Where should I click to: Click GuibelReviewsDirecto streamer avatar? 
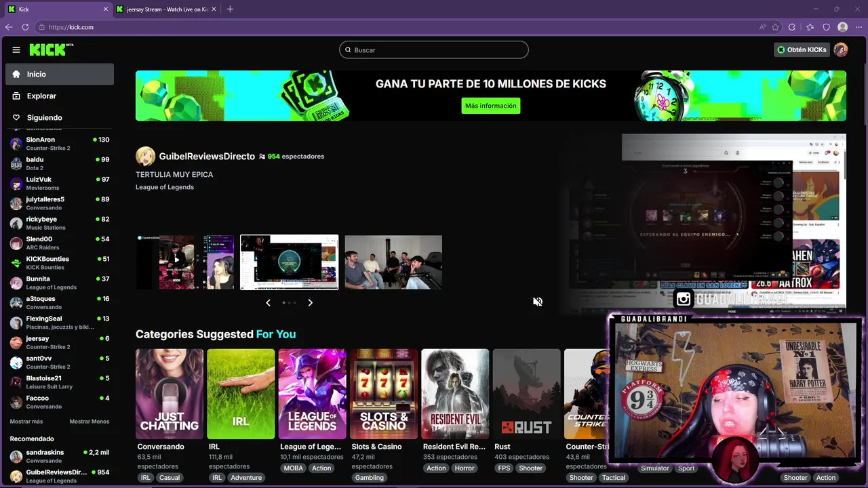pyautogui.click(x=145, y=156)
